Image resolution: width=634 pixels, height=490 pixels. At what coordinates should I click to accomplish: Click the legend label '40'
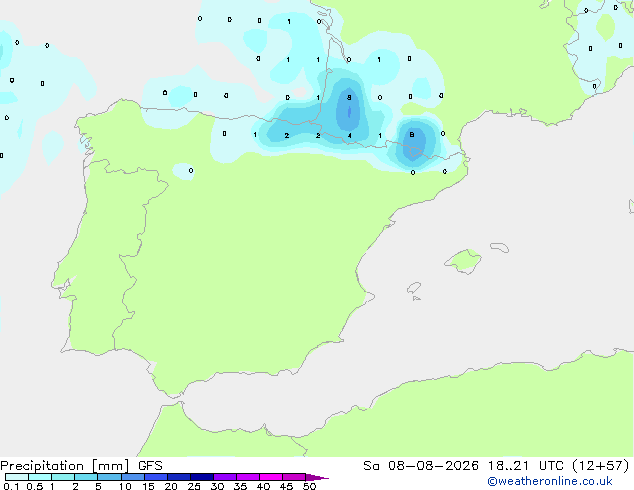(x=263, y=486)
